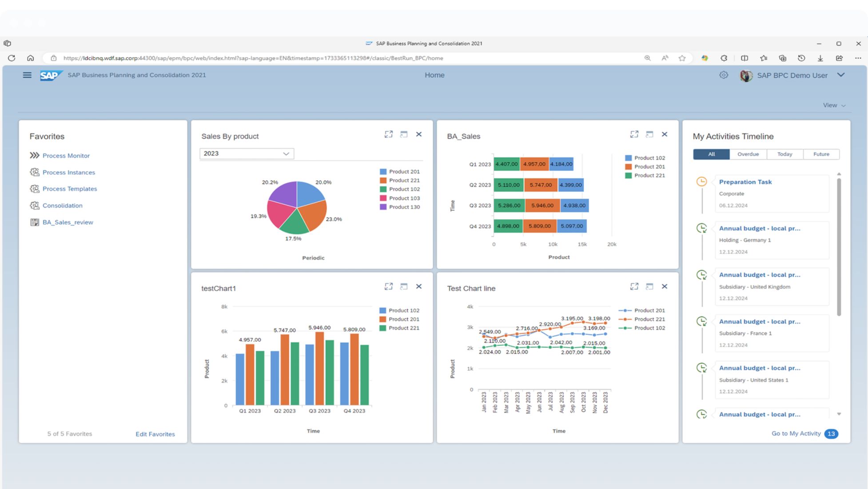Expand the SAP BPC Demo User menu
Viewport: 868px width, 489px height.
(841, 75)
